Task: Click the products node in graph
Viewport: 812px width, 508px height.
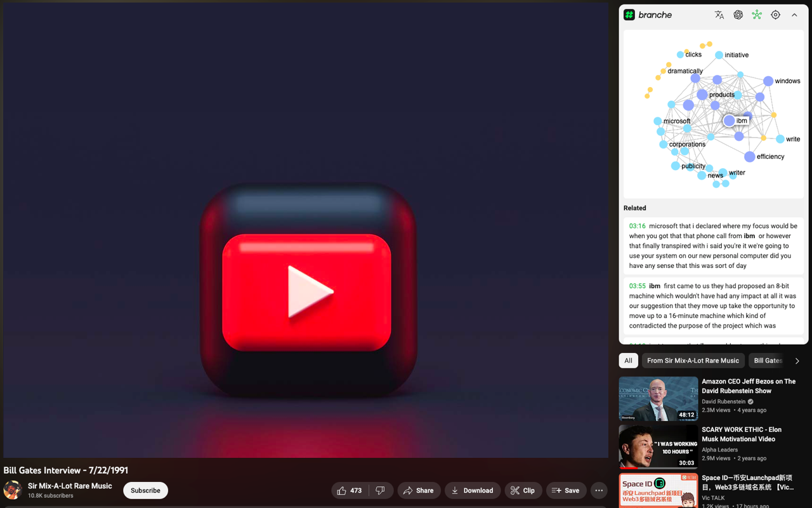Action: click(702, 95)
